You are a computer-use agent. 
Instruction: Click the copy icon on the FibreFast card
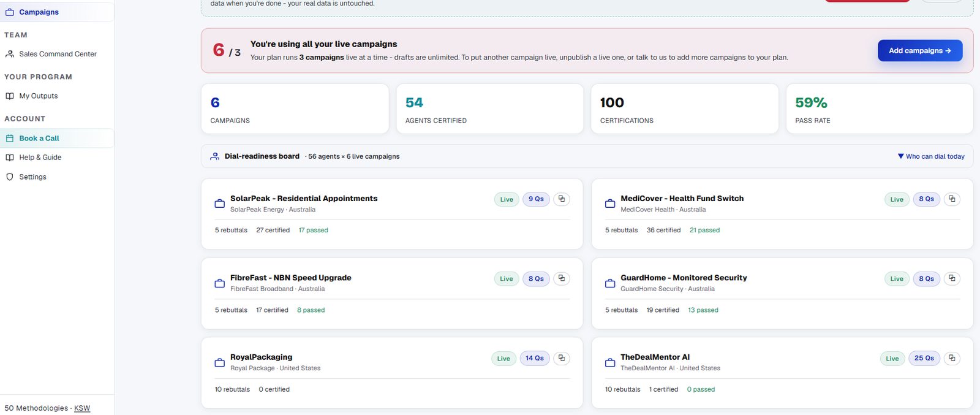pyautogui.click(x=562, y=278)
